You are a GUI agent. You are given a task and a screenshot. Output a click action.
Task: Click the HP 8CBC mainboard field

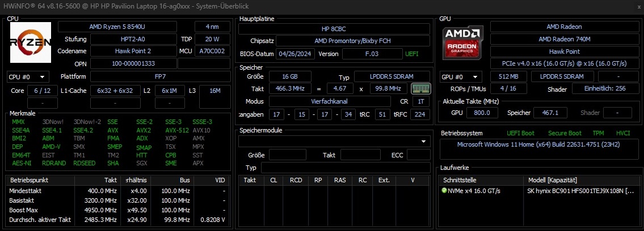point(334,29)
